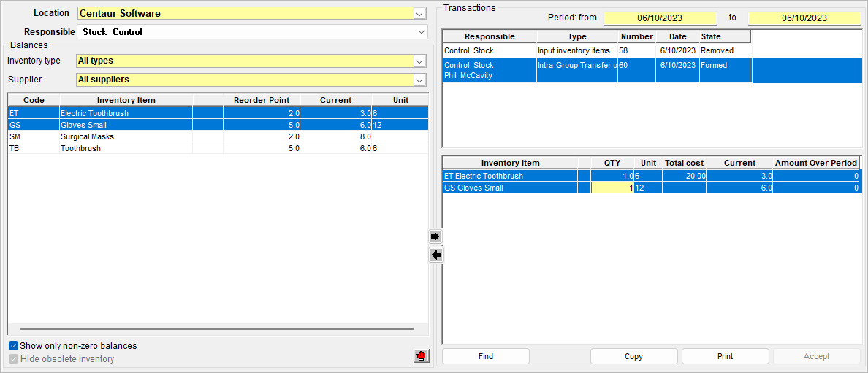Click Number header in transactions table
Screen dimensions: 868x373
pyautogui.click(x=637, y=36)
